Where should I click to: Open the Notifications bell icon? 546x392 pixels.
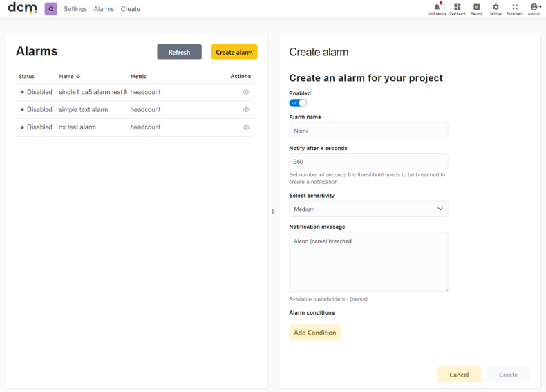click(437, 7)
